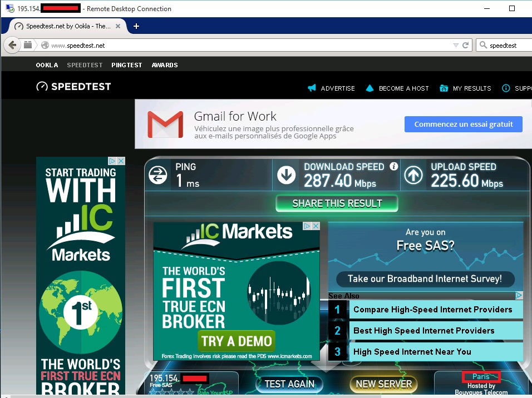Open the info icon next to Download Speed
This screenshot has width=532, height=398.
(x=394, y=166)
